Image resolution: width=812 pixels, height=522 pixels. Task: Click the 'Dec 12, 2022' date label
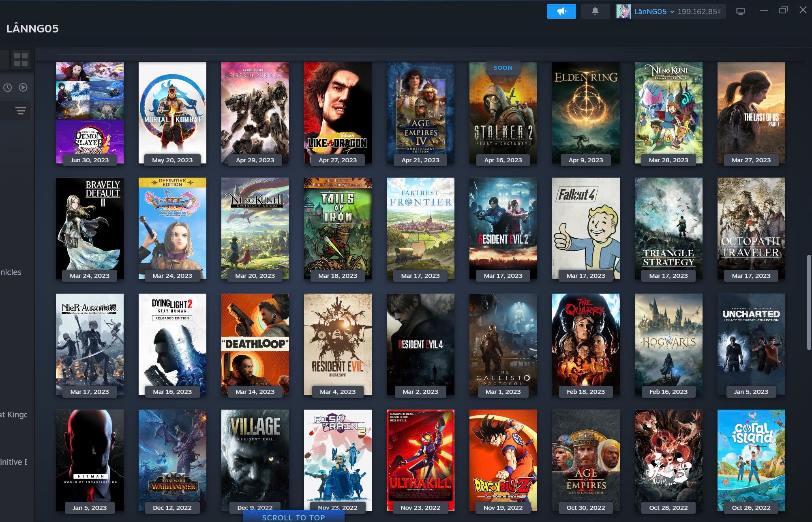coord(172,507)
